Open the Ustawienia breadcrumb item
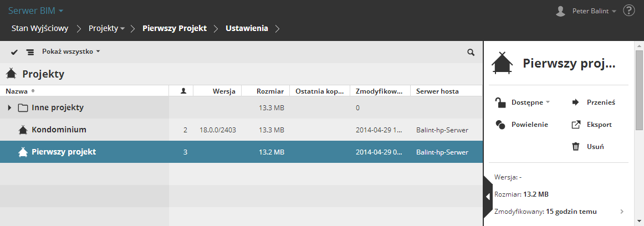 tap(247, 28)
